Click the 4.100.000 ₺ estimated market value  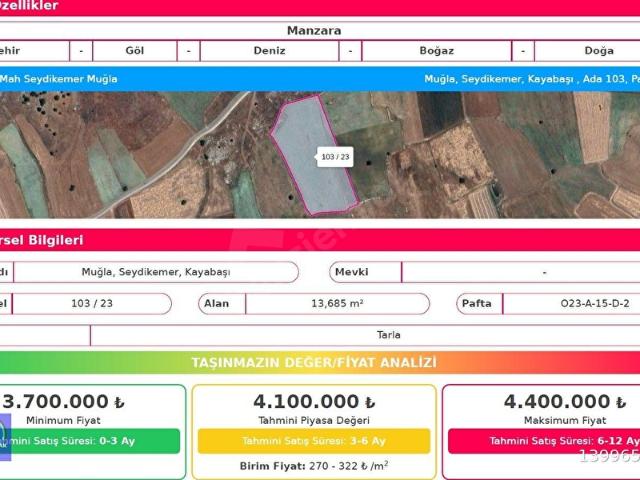click(x=314, y=402)
